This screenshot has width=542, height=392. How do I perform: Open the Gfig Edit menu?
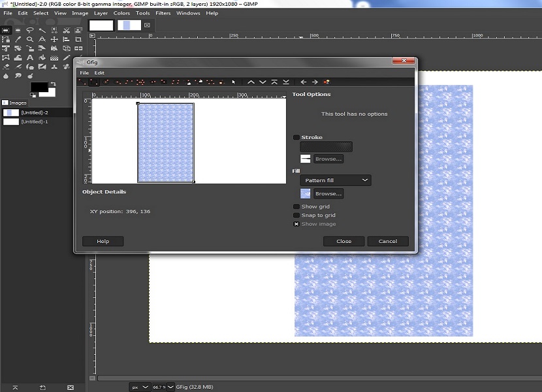coord(99,73)
